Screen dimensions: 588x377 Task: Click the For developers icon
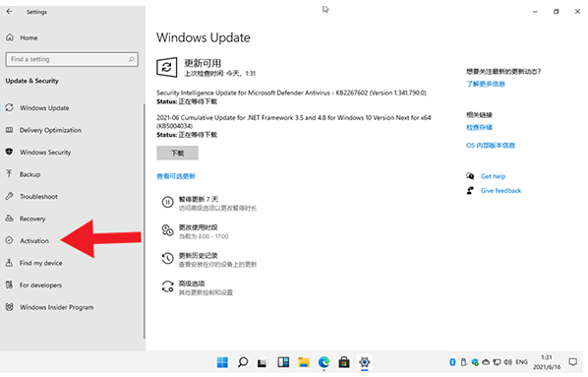click(10, 284)
